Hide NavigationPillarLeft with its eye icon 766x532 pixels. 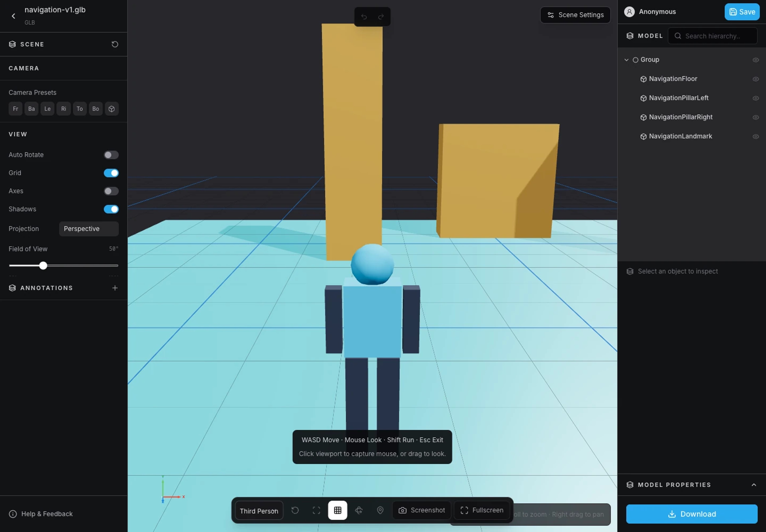pyautogui.click(x=755, y=98)
